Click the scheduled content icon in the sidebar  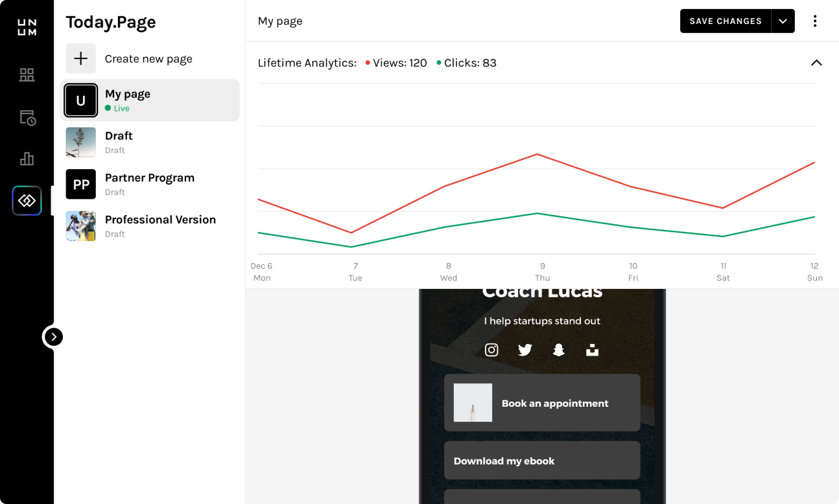27,117
